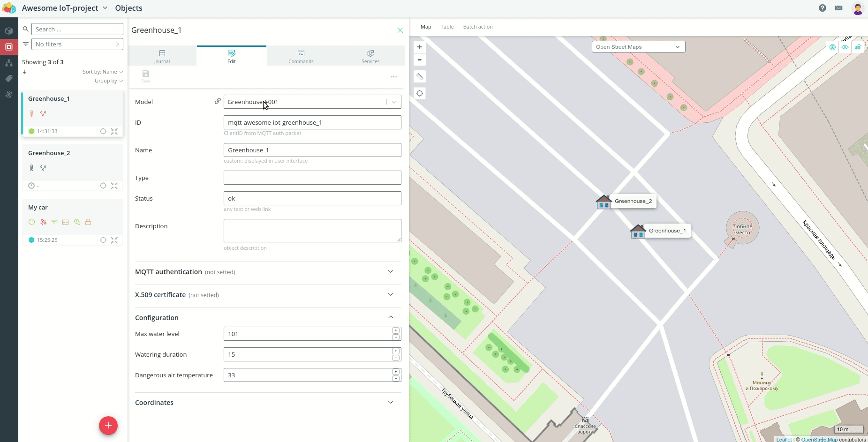Open the hierarchy tree icon in sidebar
This screenshot has height=442, width=868.
[x=9, y=63]
